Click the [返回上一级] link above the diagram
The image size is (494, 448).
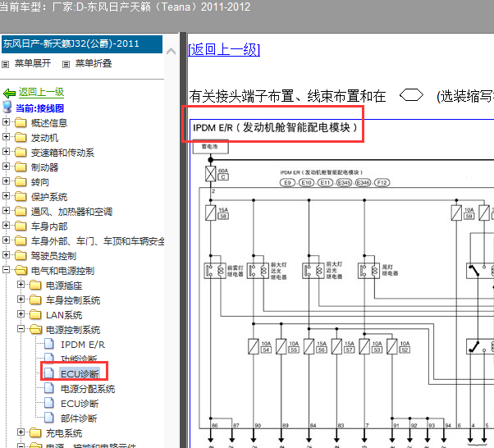[224, 50]
